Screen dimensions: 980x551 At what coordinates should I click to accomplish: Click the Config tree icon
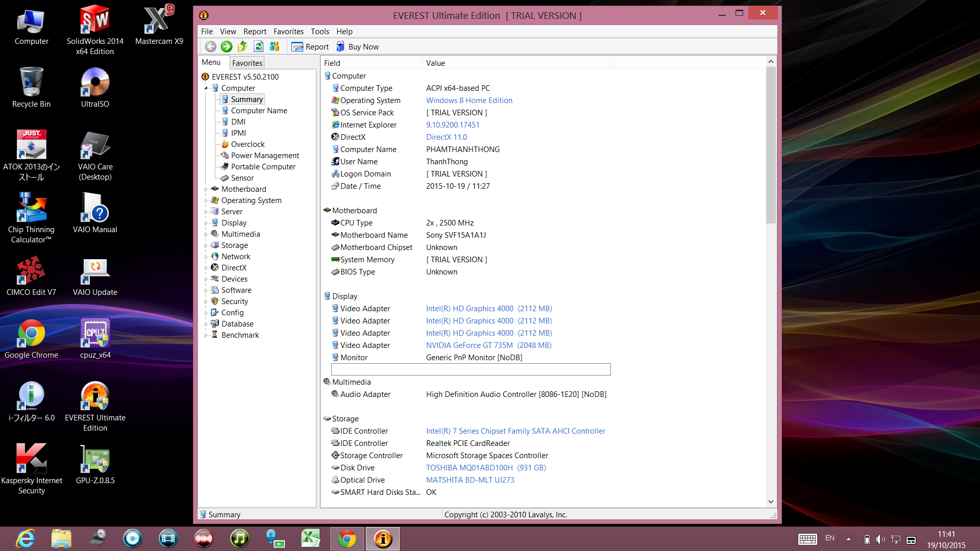point(215,312)
